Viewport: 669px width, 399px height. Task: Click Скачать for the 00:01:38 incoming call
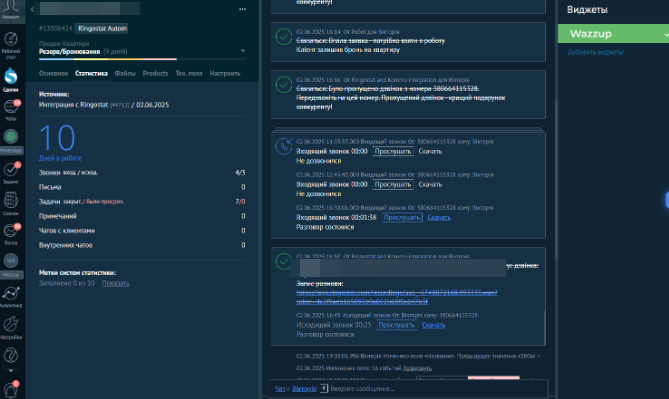(439, 217)
